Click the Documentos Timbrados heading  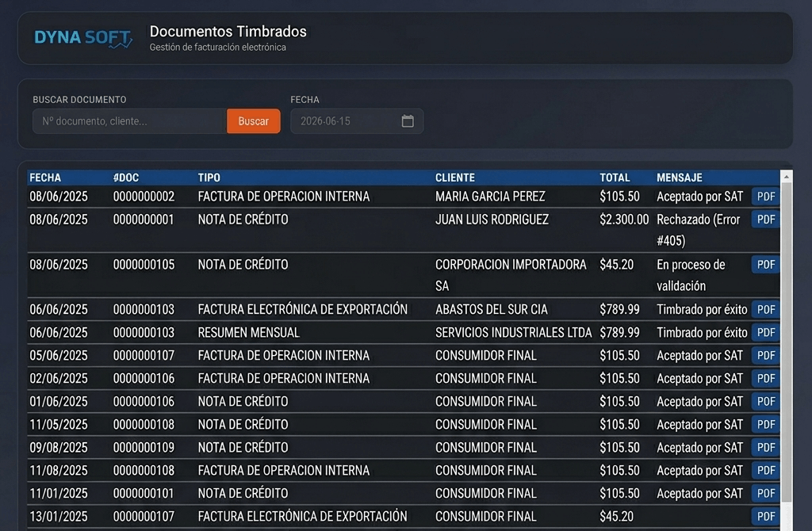point(228,32)
